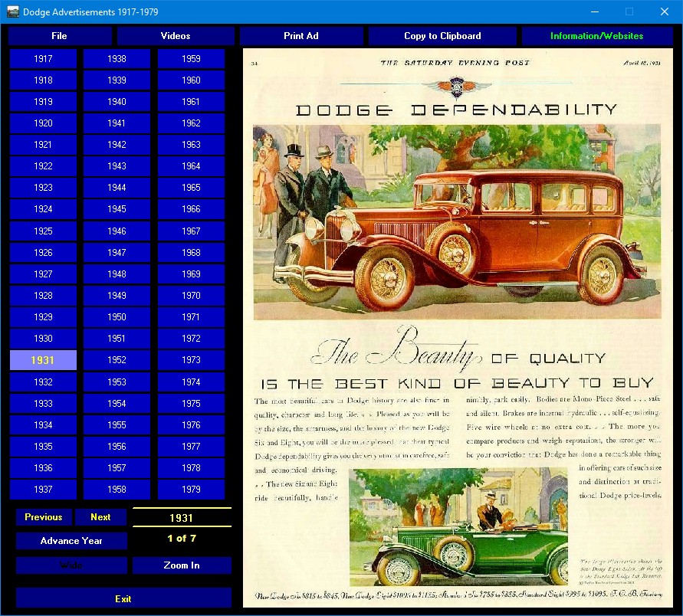683x616 pixels.
Task: Click the Next ad button
Action: 100,517
